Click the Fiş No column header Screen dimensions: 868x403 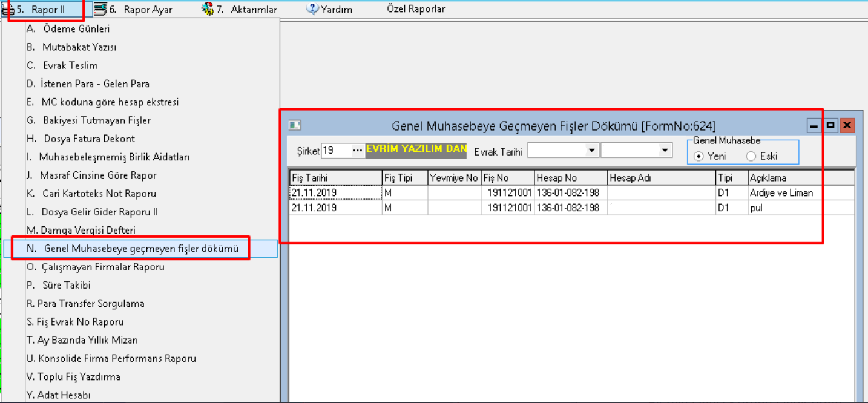pyautogui.click(x=507, y=178)
